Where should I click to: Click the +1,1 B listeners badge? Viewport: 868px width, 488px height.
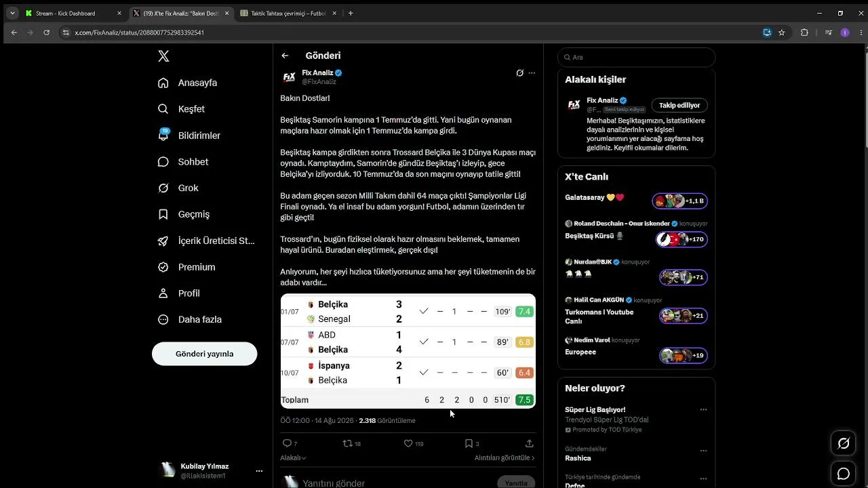click(x=680, y=201)
